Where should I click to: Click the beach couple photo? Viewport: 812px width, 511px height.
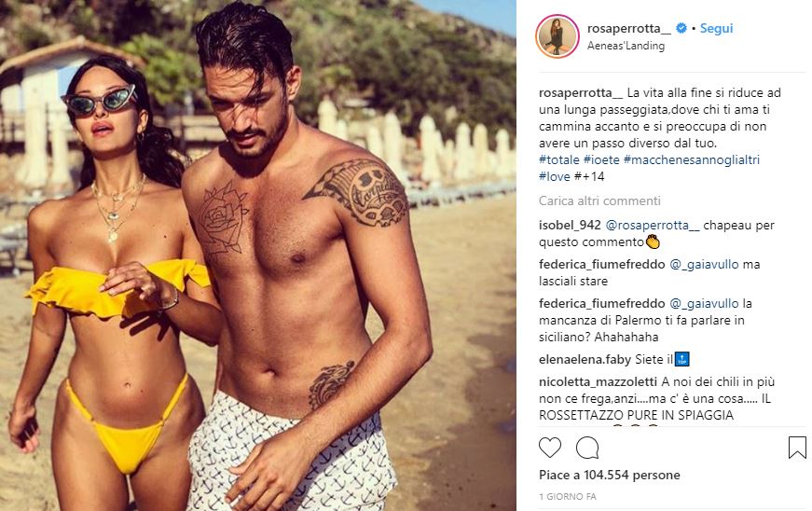click(x=258, y=255)
